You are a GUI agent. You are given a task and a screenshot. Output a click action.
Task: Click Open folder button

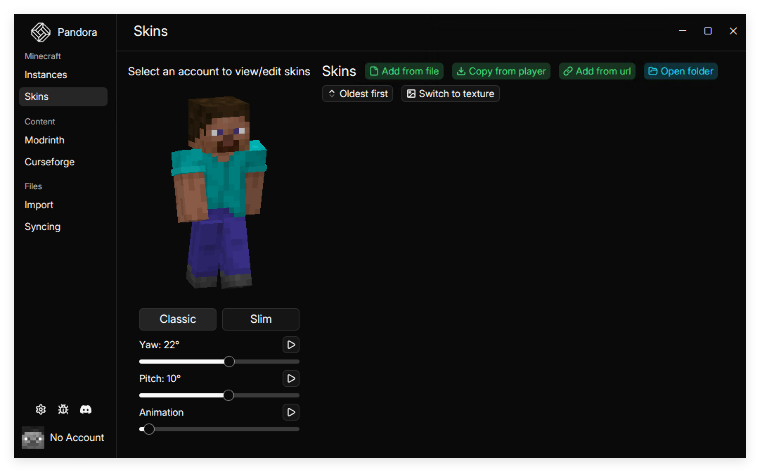[x=681, y=71]
